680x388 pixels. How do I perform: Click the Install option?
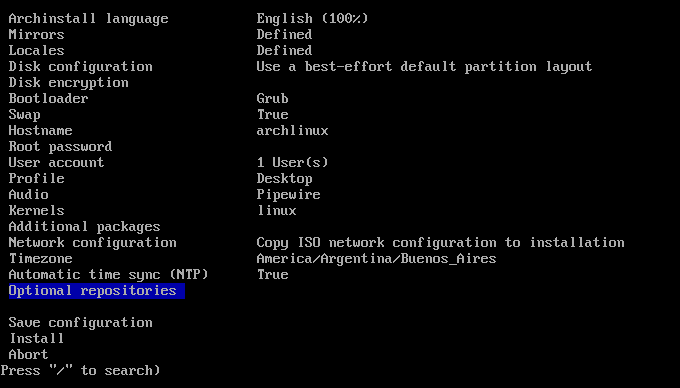[36, 339]
